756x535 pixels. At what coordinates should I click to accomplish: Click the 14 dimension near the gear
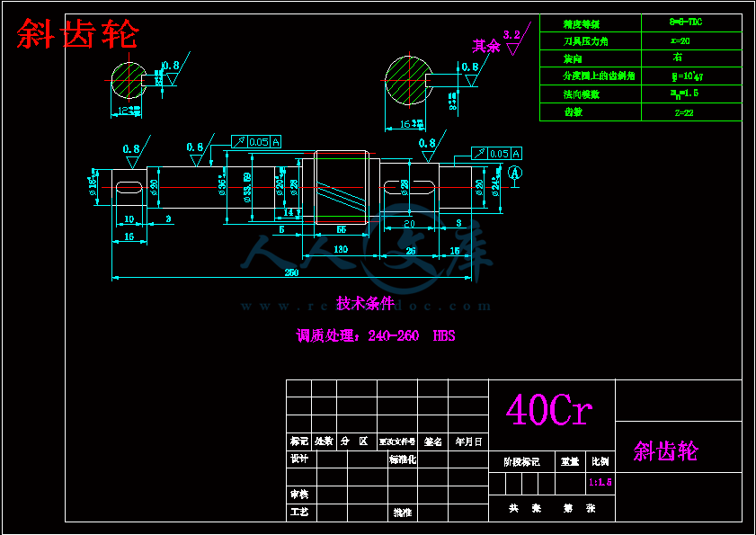(289, 212)
